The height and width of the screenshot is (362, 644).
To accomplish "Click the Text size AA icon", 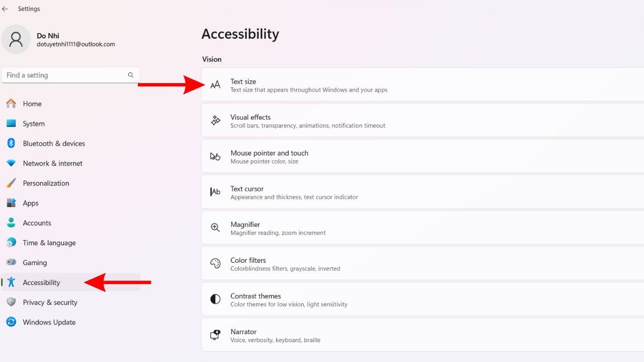I will point(215,85).
